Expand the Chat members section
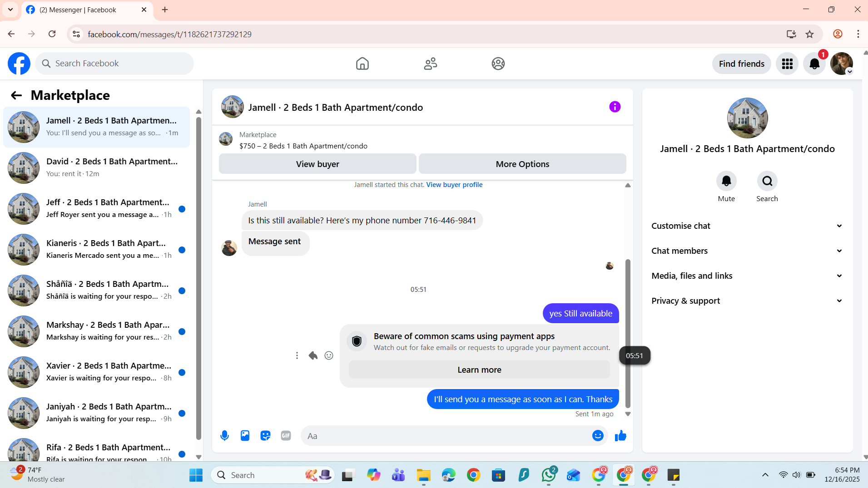 (747, 251)
